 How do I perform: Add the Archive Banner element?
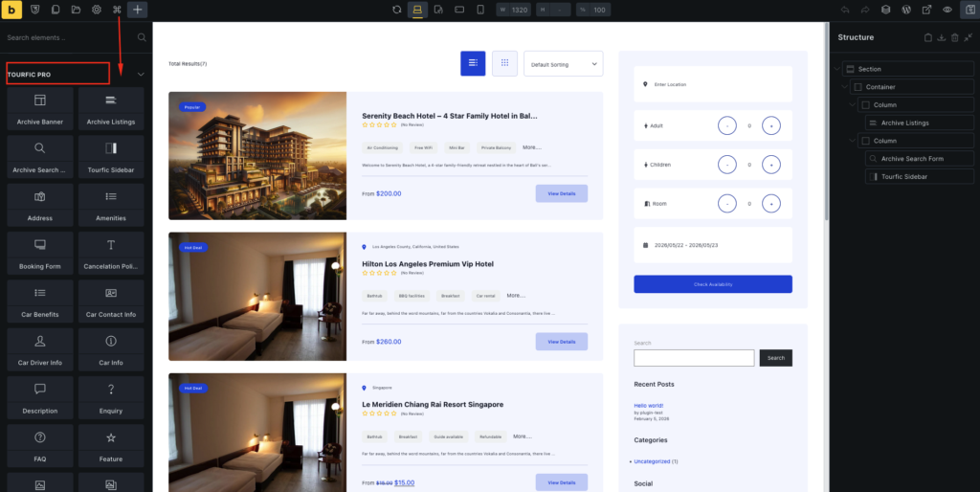(40, 108)
